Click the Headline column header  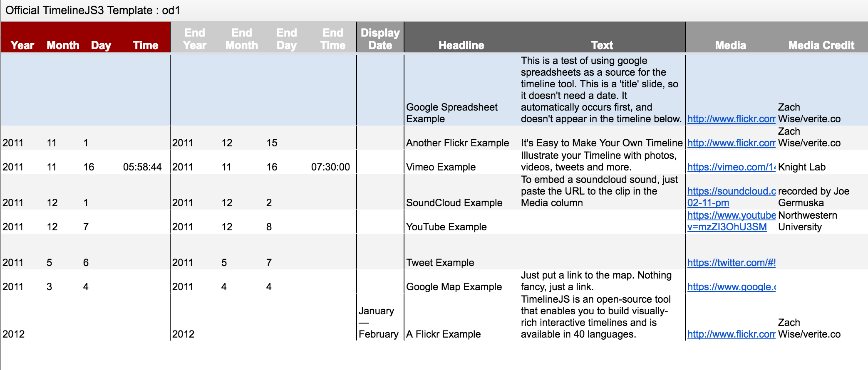click(x=461, y=45)
